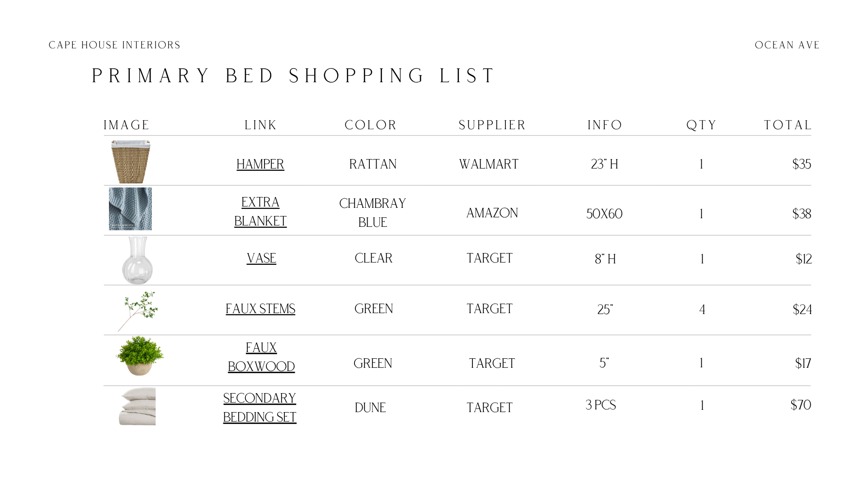Open the EXTRA BLANKET link
The height and width of the screenshot is (488, 868).
pyautogui.click(x=260, y=211)
